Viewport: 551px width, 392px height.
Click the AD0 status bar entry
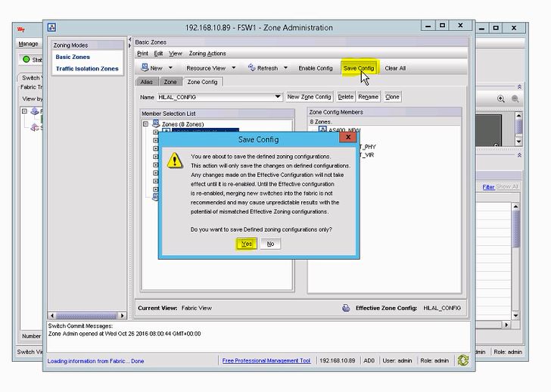pos(369,360)
